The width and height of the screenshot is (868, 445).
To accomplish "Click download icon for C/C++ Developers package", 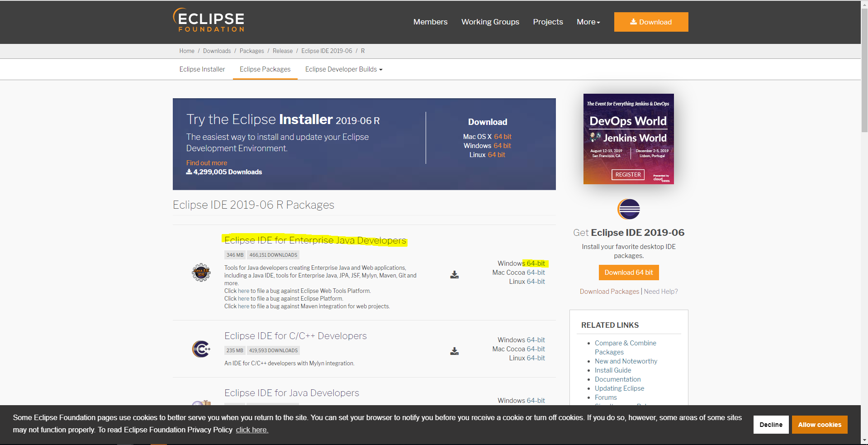I will tap(455, 351).
